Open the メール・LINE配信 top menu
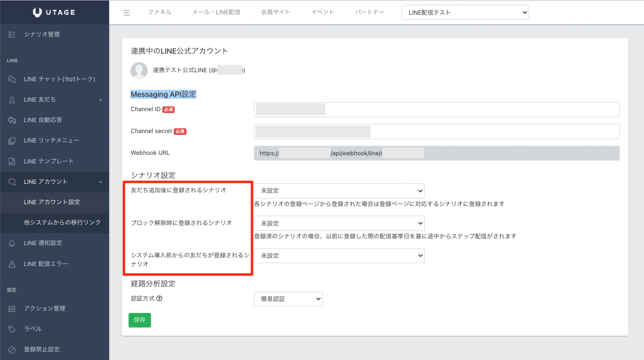The image size is (644, 360). coord(216,12)
